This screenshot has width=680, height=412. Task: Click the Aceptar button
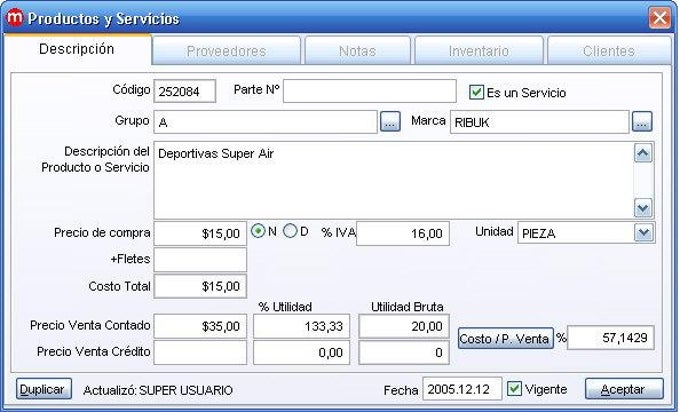tap(624, 389)
